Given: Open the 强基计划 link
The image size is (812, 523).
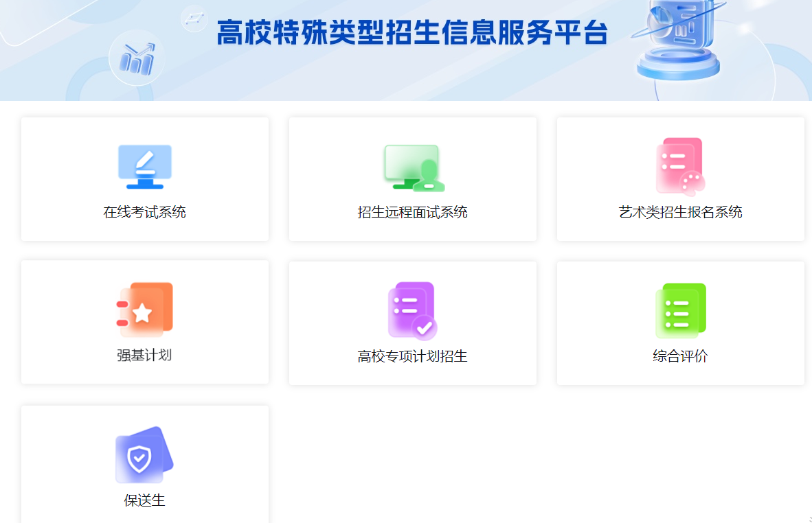Looking at the screenshot, I should pyautogui.click(x=144, y=356).
